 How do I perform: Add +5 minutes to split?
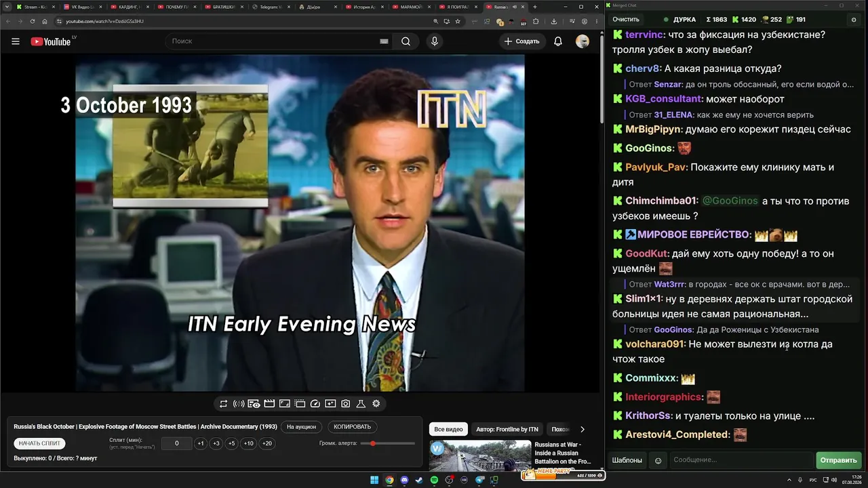(232, 443)
